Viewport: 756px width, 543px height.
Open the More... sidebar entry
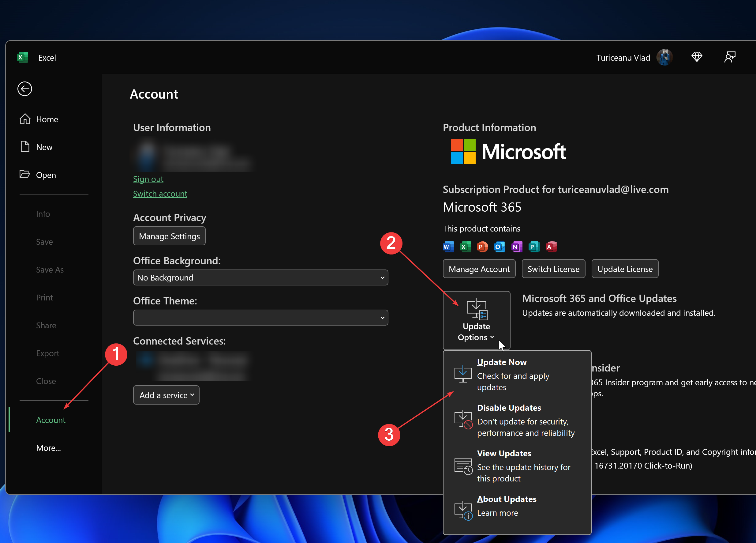48,448
